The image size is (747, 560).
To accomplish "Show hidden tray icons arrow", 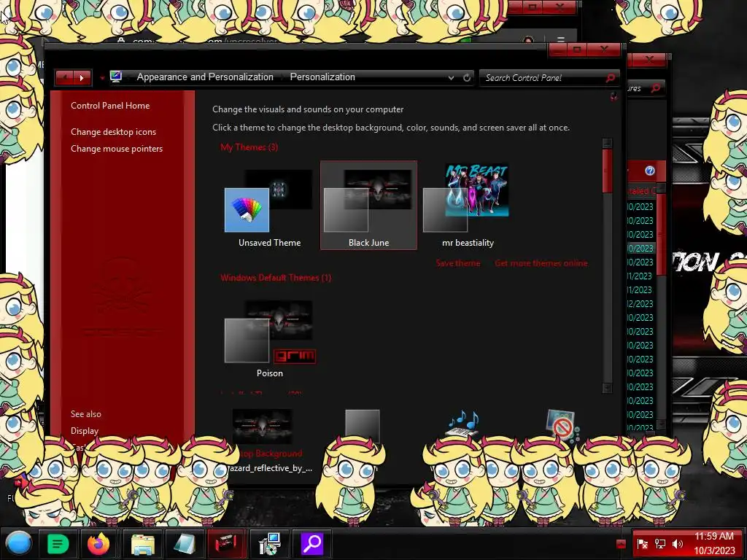I will (x=621, y=544).
